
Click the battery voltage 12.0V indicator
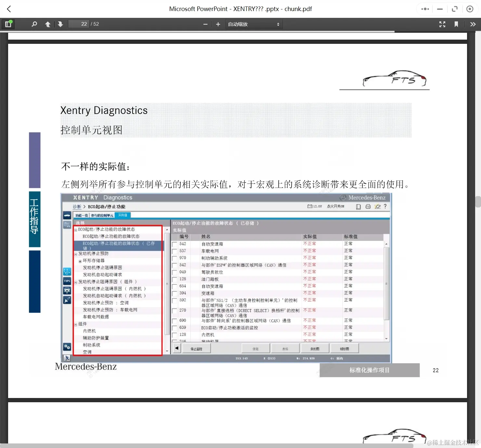[315, 206]
